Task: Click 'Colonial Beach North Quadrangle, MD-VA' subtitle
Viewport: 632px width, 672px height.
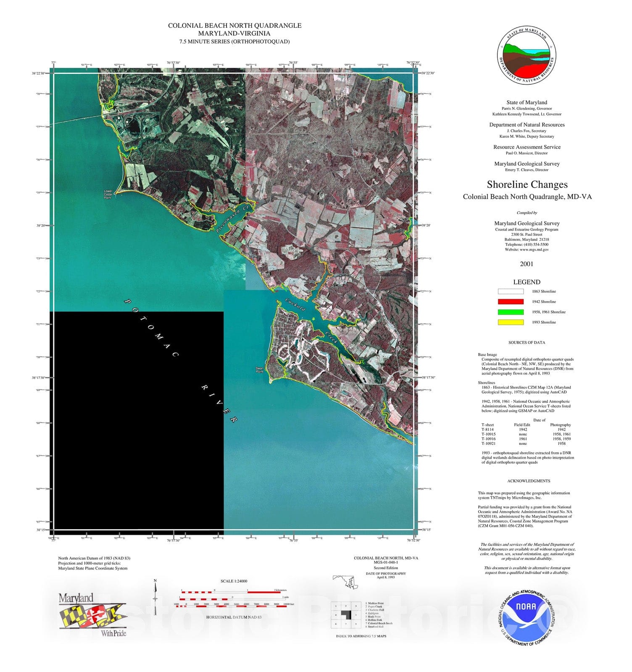Action: point(527,197)
